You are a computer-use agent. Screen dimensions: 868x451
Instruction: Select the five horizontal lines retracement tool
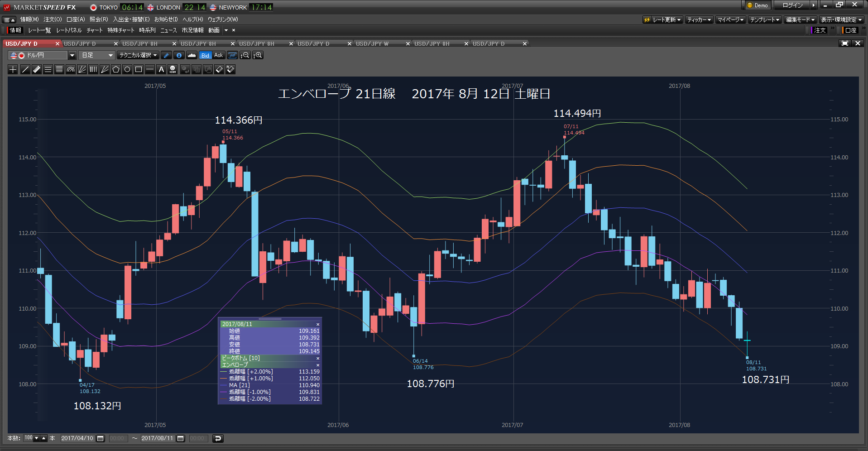59,69
